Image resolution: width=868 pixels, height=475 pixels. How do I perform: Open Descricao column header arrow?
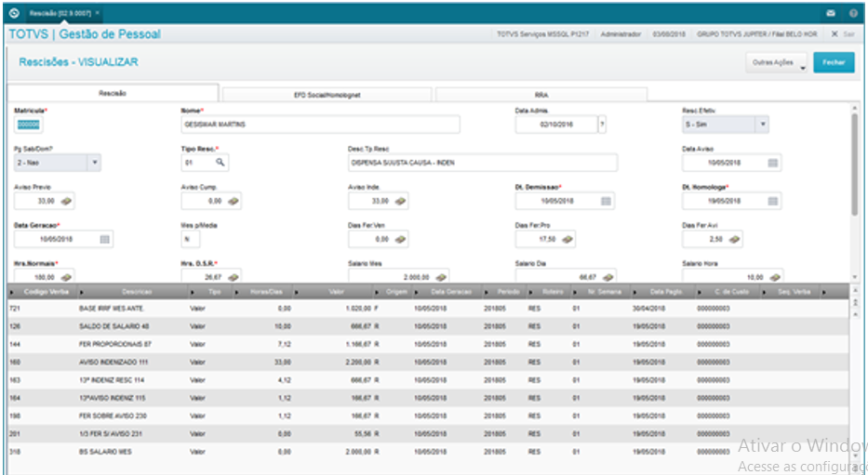point(82,292)
